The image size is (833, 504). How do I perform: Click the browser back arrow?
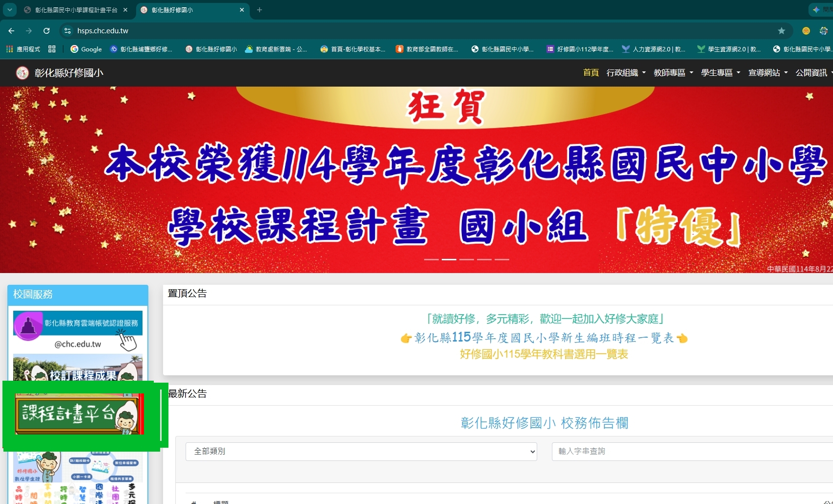(x=11, y=31)
